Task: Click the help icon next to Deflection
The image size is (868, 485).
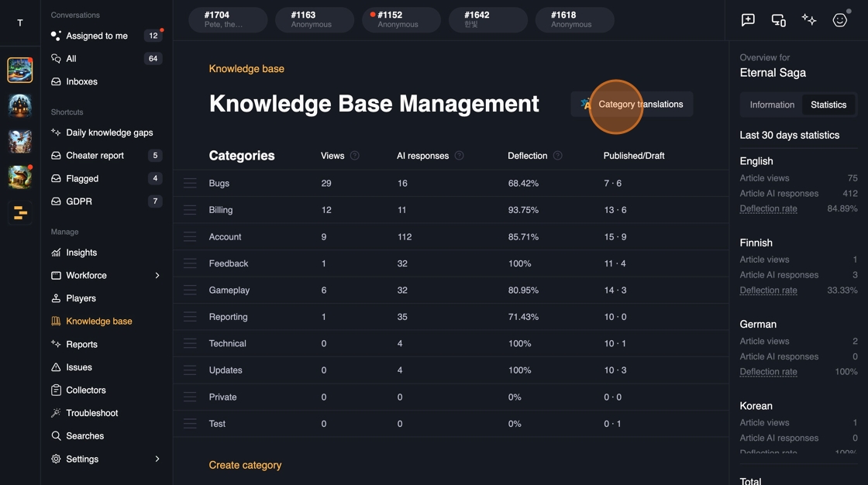Action: point(558,156)
